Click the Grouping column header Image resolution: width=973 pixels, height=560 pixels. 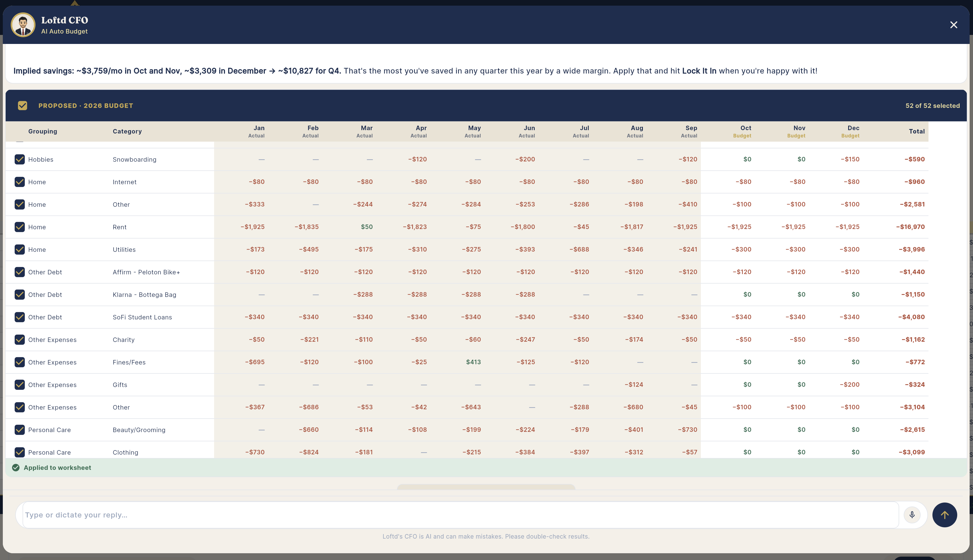coord(43,131)
